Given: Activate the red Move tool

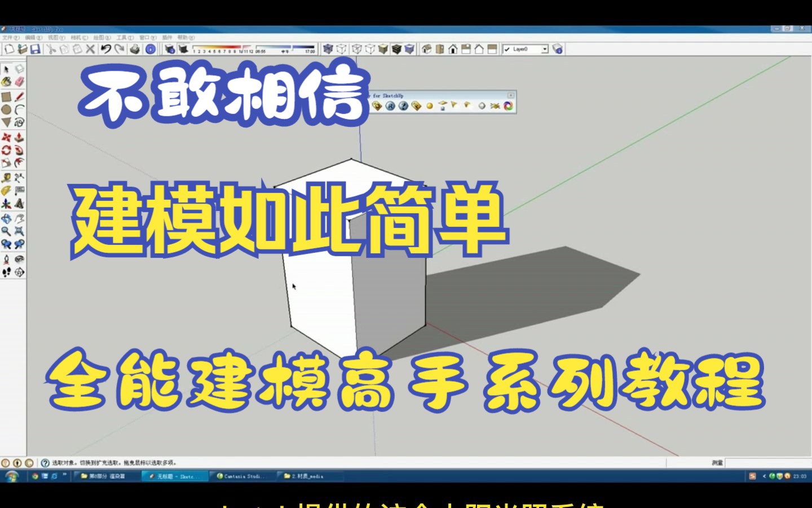Looking at the screenshot, I should 6,137.
